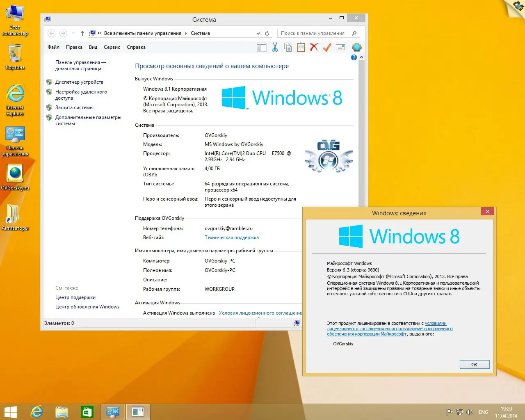The image size is (525, 420).
Task: Go up one level with up arrow
Action: click(x=82, y=33)
